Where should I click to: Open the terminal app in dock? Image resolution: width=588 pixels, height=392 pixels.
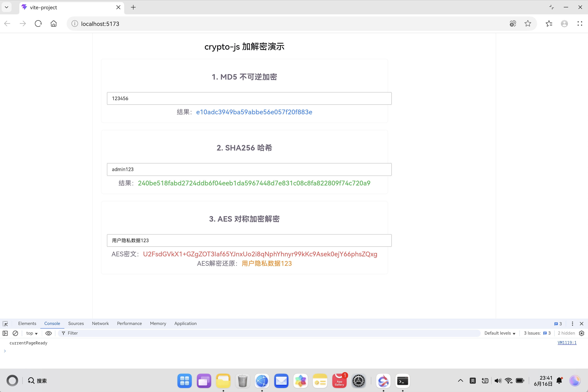(x=403, y=380)
